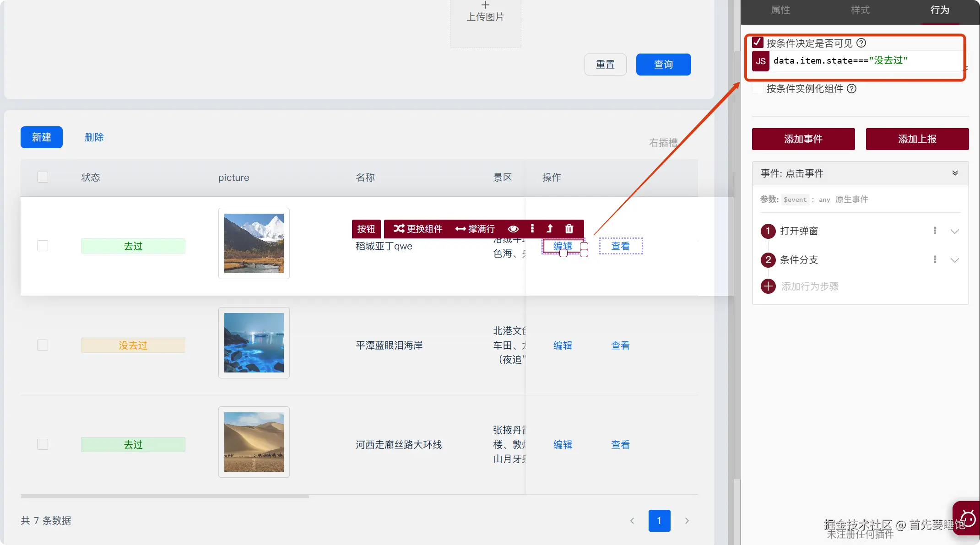Open the more options for 打开弹窗 step
The image size is (980, 545).
(x=935, y=231)
